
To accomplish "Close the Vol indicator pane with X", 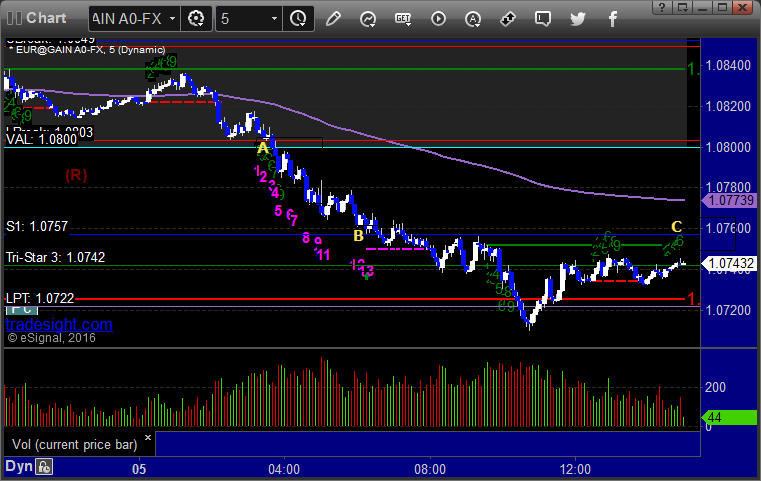I will pos(148,437).
